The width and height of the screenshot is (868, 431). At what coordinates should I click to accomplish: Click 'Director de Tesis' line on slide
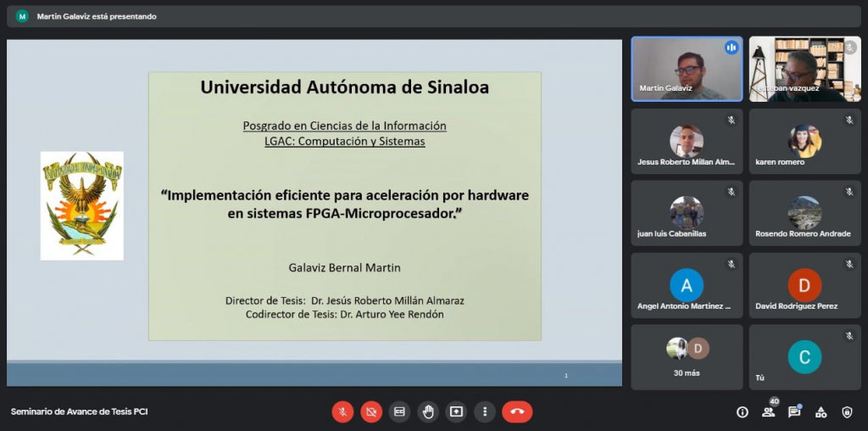click(344, 301)
